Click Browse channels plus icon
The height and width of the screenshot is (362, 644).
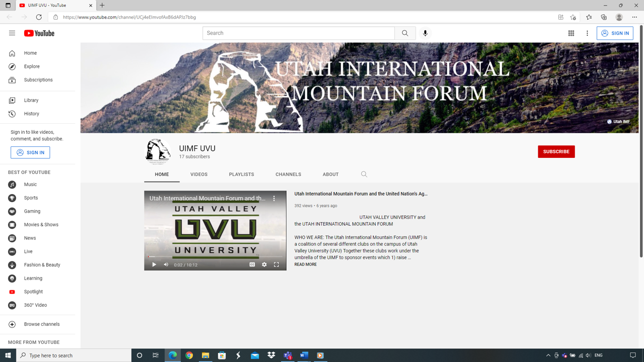click(x=12, y=324)
